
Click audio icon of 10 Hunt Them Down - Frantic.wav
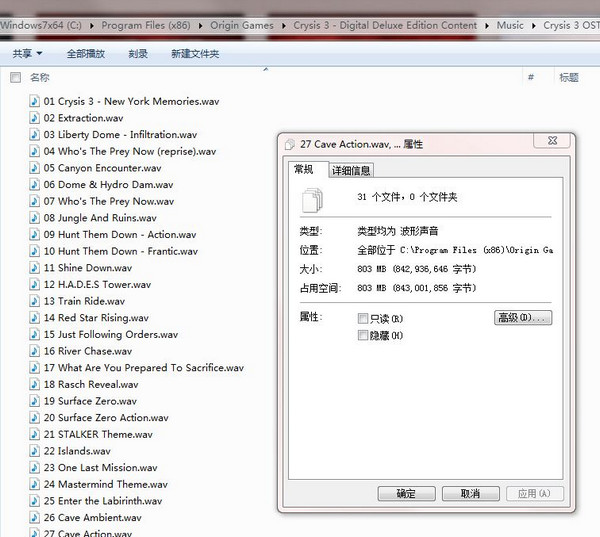pyautogui.click(x=34, y=251)
